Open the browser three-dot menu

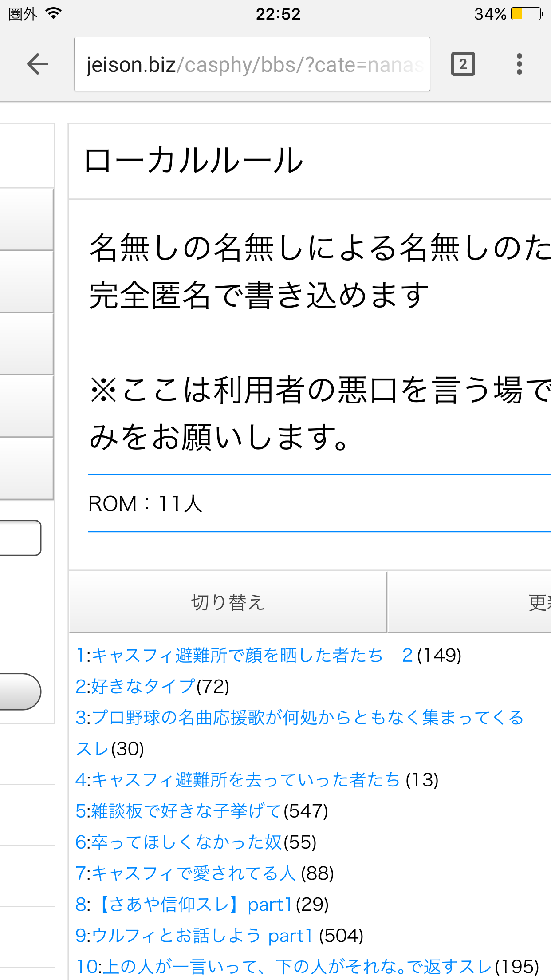[519, 64]
